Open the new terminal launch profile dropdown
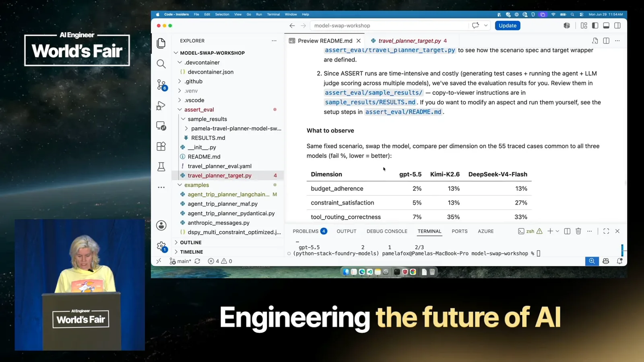Viewport: 644px width, 362px height. tap(557, 231)
